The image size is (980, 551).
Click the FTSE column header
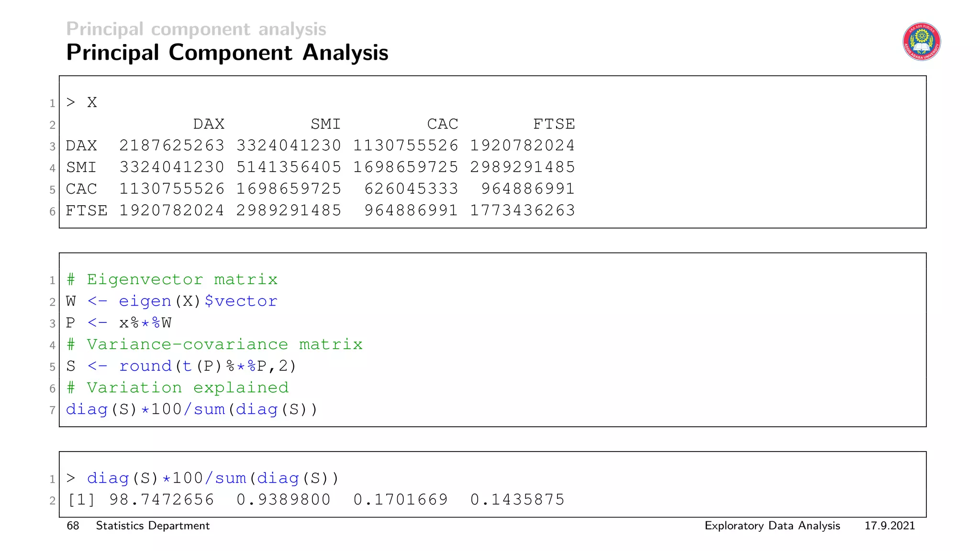click(x=554, y=124)
